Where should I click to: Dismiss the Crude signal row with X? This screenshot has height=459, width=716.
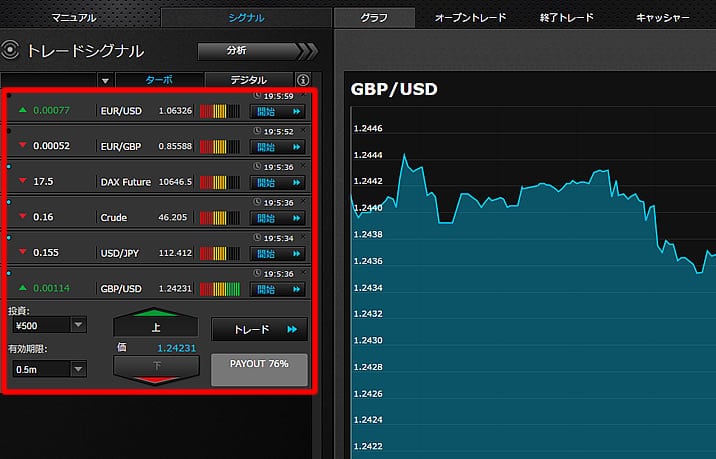(x=304, y=201)
